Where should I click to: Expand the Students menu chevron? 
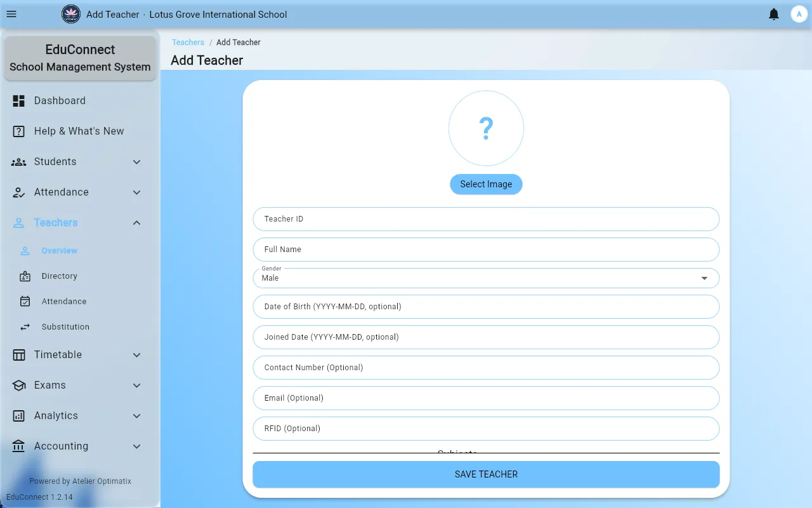tap(137, 162)
